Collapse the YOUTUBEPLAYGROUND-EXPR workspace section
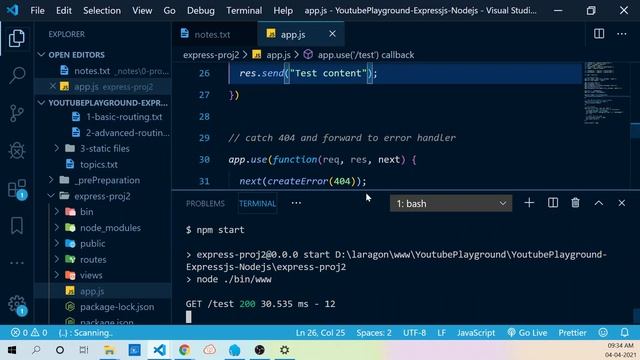This screenshot has width=640, height=360. pyautogui.click(x=41, y=102)
